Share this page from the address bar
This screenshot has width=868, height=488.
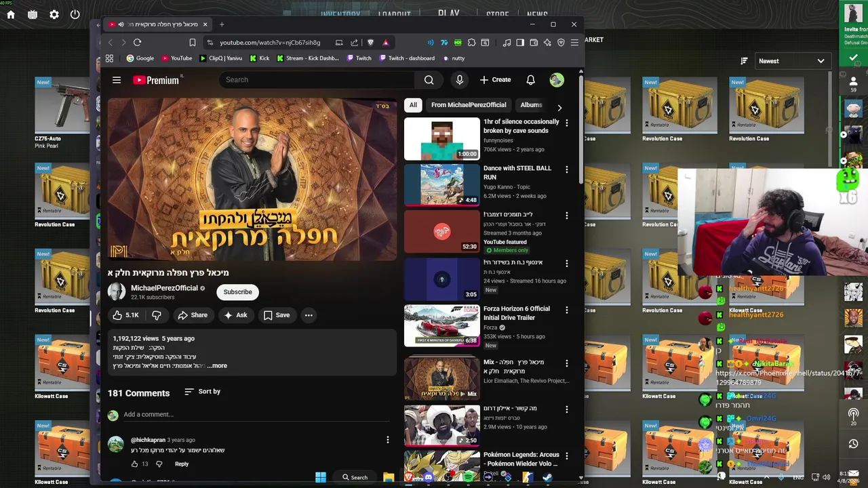point(354,42)
